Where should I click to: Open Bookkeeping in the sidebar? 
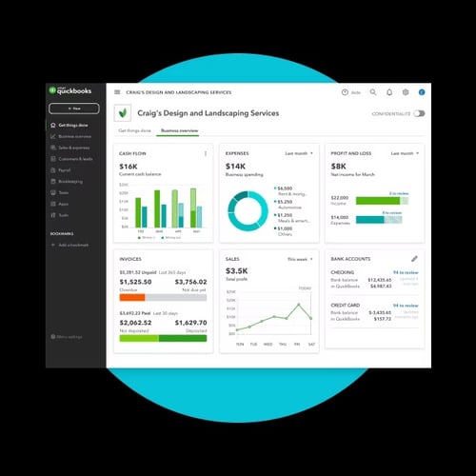pos(67,181)
